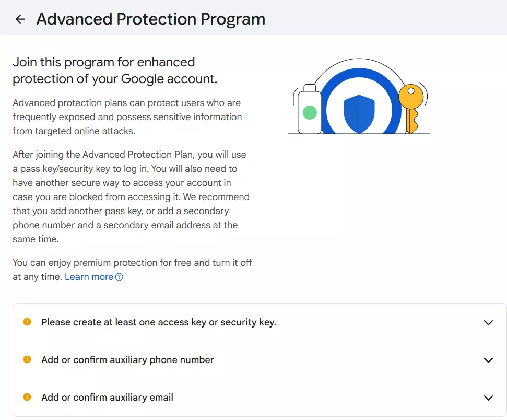507x420 pixels.
Task: Expand the access key or security key chevron
Action: point(488,322)
